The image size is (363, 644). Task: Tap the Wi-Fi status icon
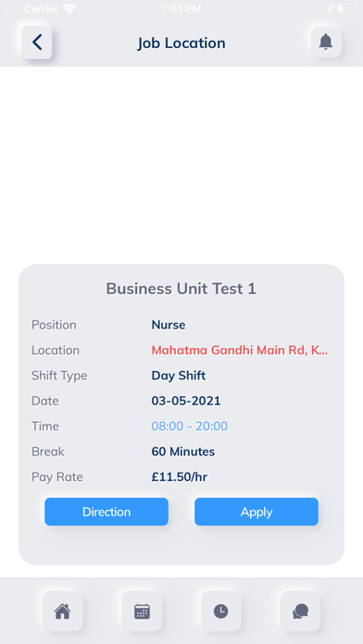pos(69,9)
